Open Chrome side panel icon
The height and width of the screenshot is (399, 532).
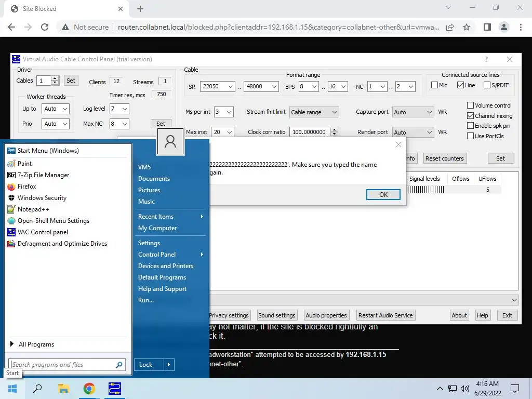click(487, 27)
